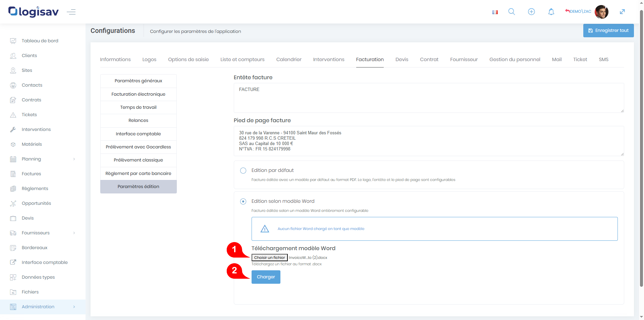Click the Enregistrer tout button
The width and height of the screenshot is (644, 320).
[x=608, y=31]
